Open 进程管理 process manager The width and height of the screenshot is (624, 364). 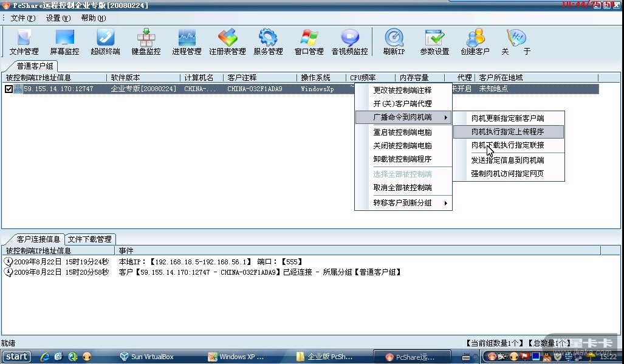pos(187,42)
